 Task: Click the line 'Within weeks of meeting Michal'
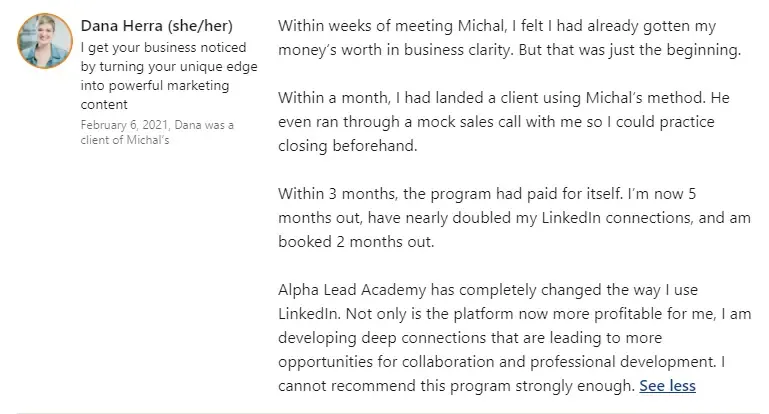497,26
